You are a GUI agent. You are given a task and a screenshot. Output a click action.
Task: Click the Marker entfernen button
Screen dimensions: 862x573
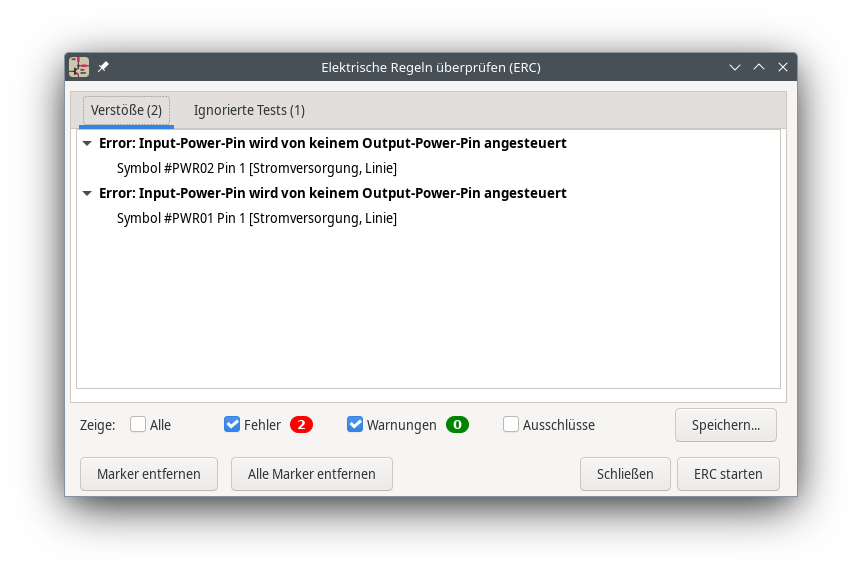(148, 474)
